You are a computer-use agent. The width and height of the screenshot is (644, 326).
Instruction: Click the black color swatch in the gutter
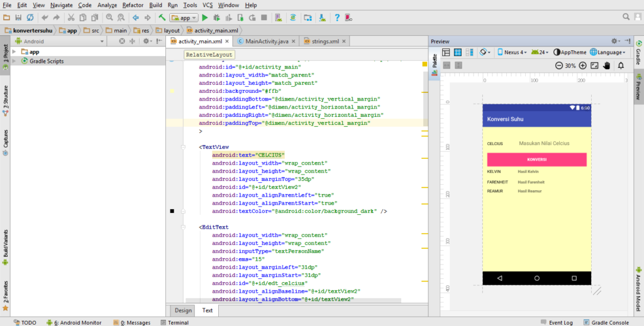pyautogui.click(x=172, y=212)
